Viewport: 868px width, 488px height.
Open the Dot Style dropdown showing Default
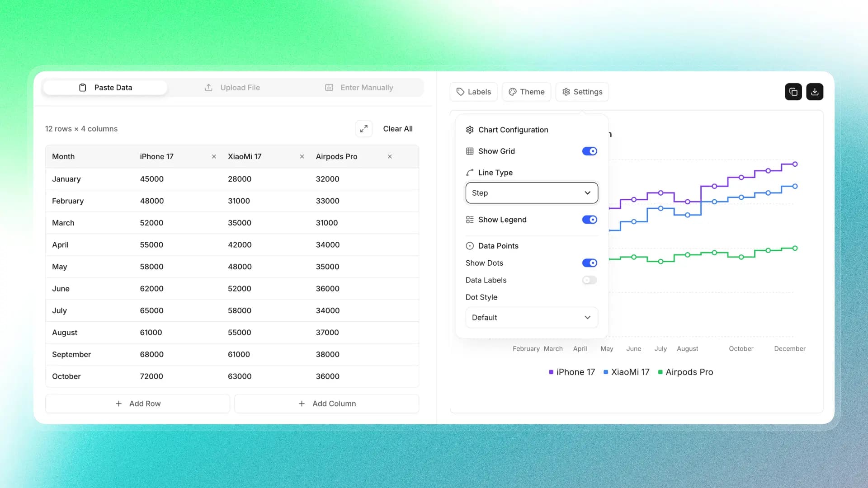click(x=531, y=317)
